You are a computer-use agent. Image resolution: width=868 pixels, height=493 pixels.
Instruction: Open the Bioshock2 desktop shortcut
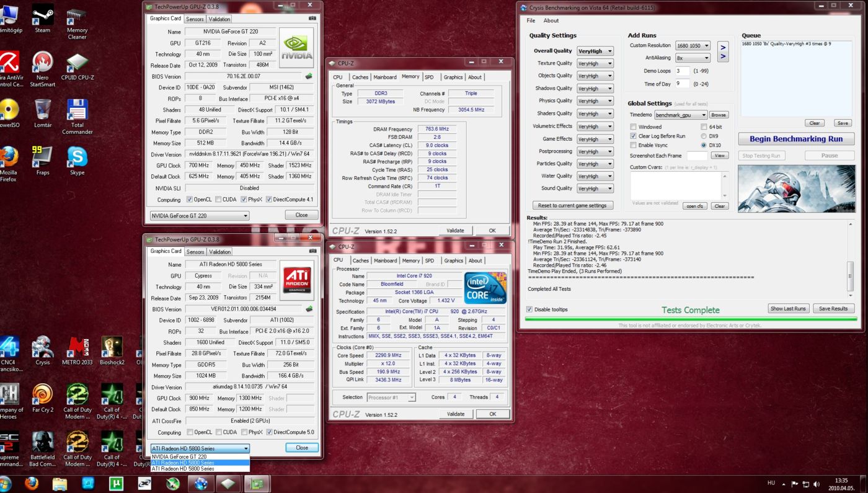pos(112,350)
